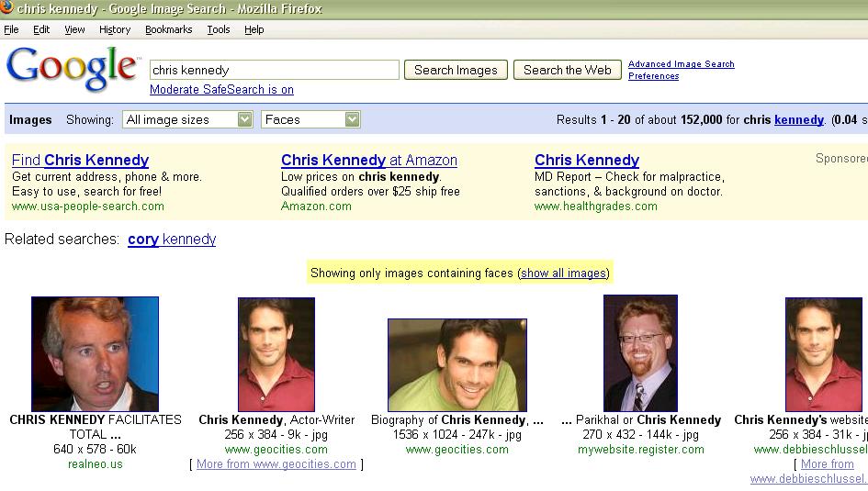Viewport: 868px width, 491px height.
Task: Click the 270 x 432 - 144k size text
Action: click(x=641, y=435)
